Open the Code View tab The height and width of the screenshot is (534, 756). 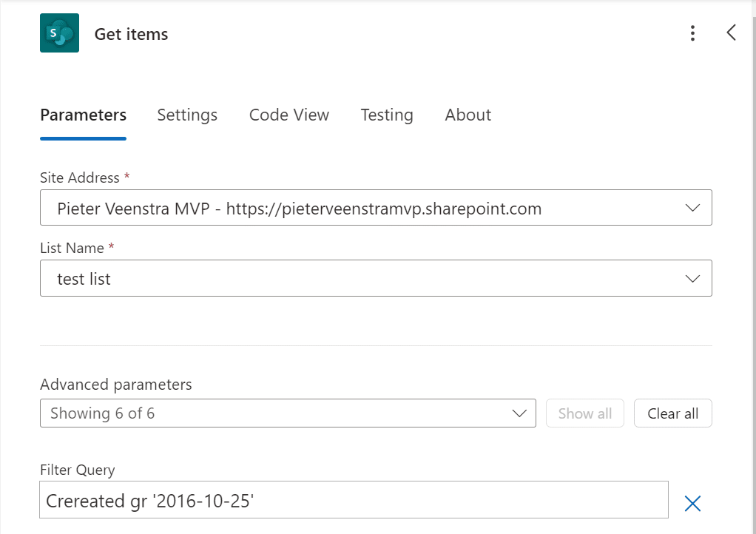[x=288, y=115]
